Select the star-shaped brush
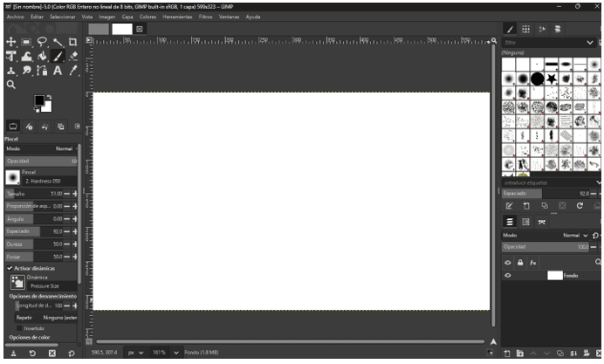This screenshot has width=604, height=364. tap(552, 79)
